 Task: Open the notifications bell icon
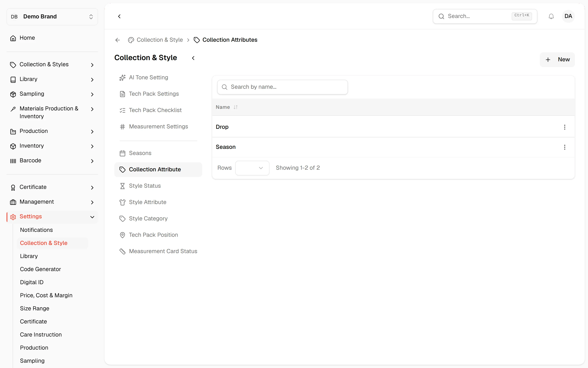coord(551,16)
